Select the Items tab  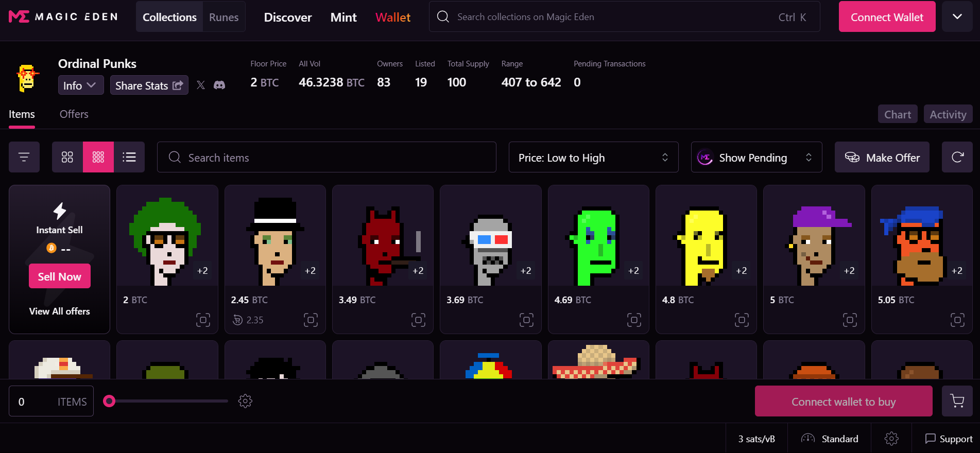22,114
